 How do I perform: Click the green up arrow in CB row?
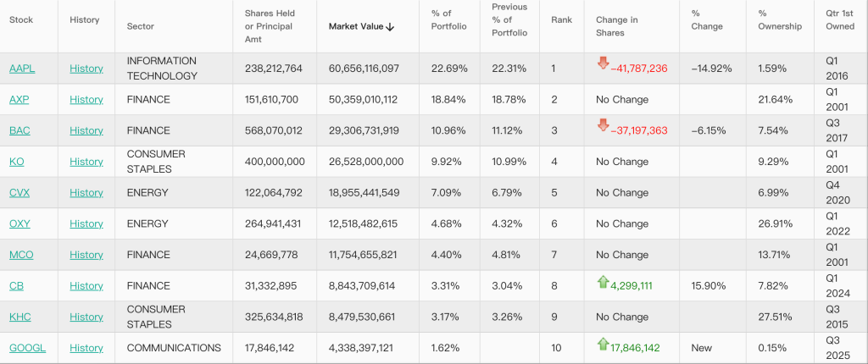tap(603, 281)
